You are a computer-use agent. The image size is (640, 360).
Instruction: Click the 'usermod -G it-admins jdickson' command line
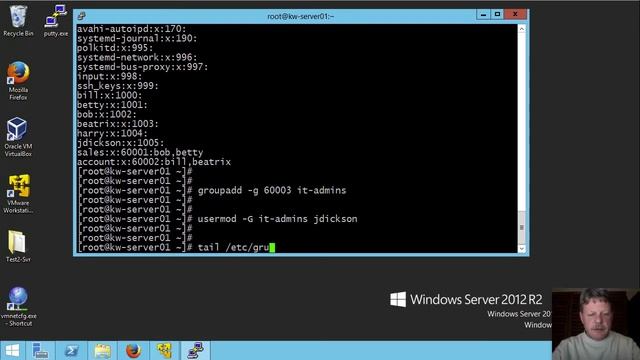pos(218,219)
